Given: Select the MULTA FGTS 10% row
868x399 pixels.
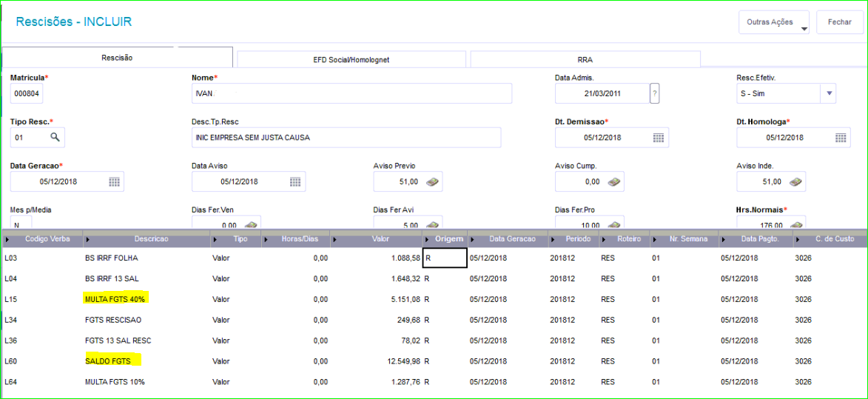Looking at the screenshot, I should (434, 382).
